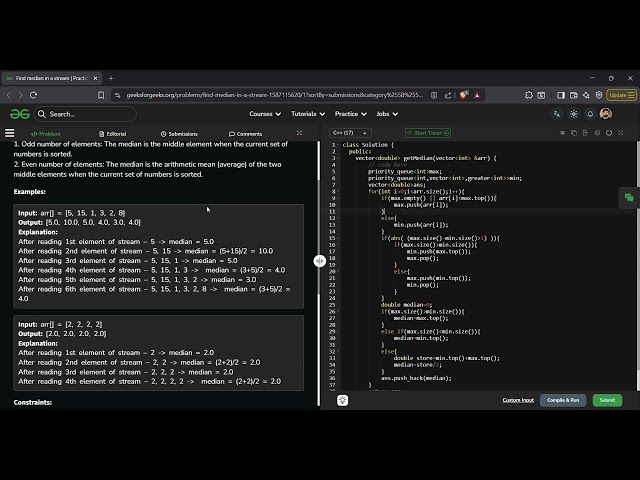This screenshot has height=480, width=640.
Task: Select the Find median in a stream browser tab
Action: pyautogui.click(x=51, y=78)
